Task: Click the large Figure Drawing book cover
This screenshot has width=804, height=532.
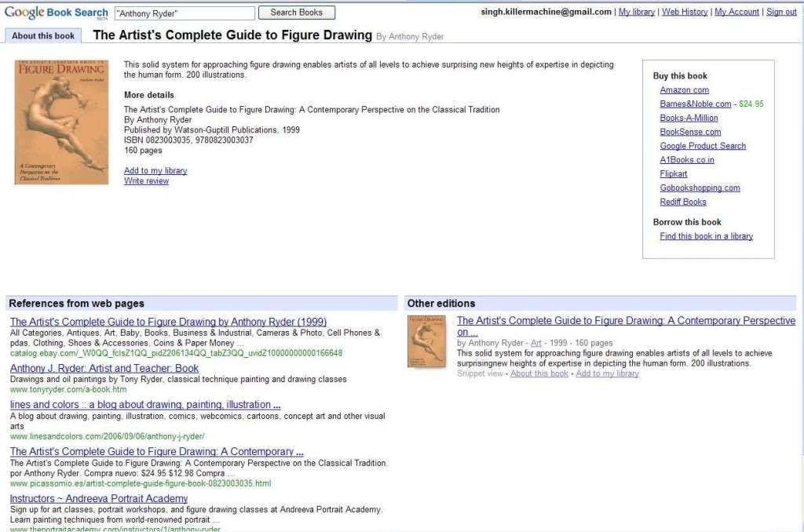Action: pos(50,122)
